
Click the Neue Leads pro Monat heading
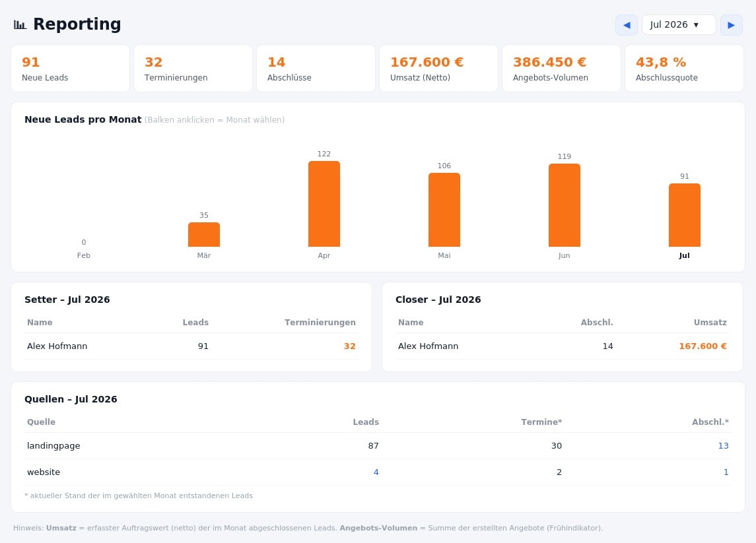(x=83, y=119)
